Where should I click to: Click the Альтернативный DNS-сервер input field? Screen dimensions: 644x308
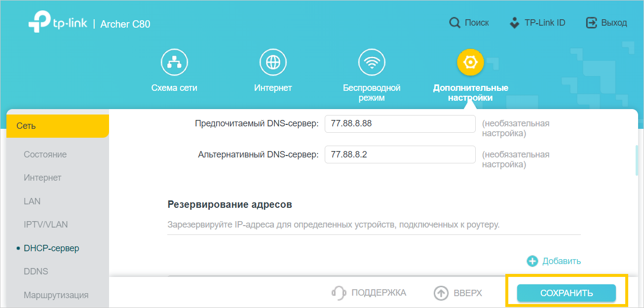pyautogui.click(x=400, y=154)
